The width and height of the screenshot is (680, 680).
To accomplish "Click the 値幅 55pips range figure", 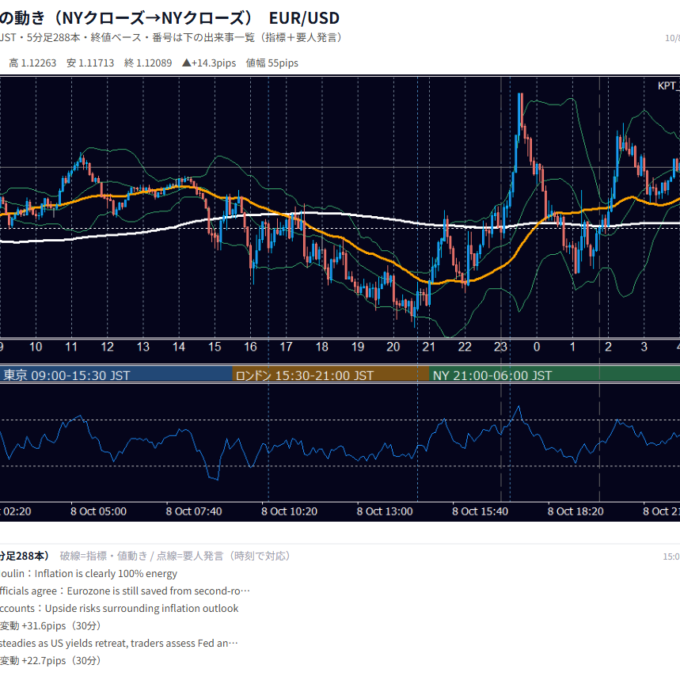I will tap(272, 63).
